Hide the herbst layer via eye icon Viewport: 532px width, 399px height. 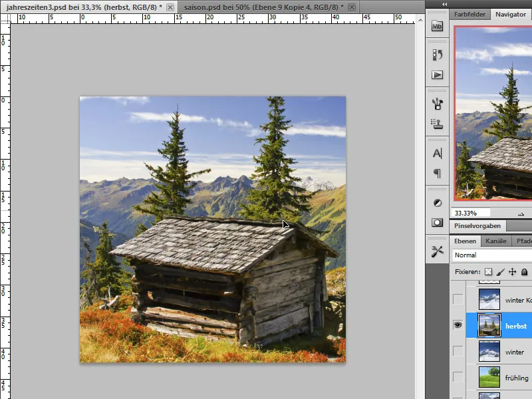coord(458,325)
